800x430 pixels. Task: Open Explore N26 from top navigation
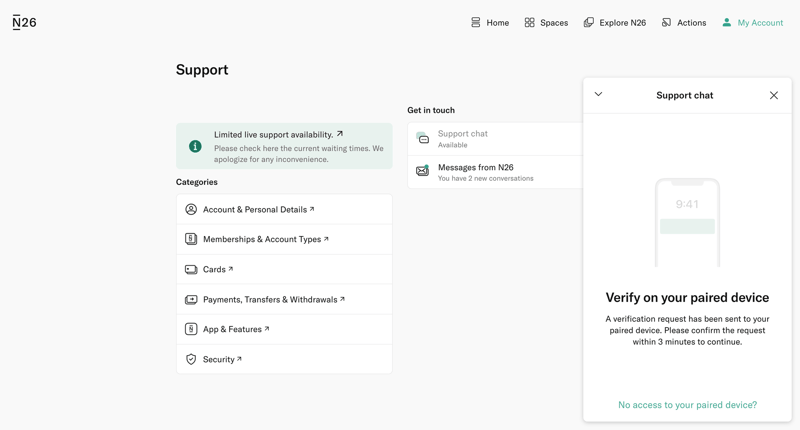pyautogui.click(x=615, y=22)
